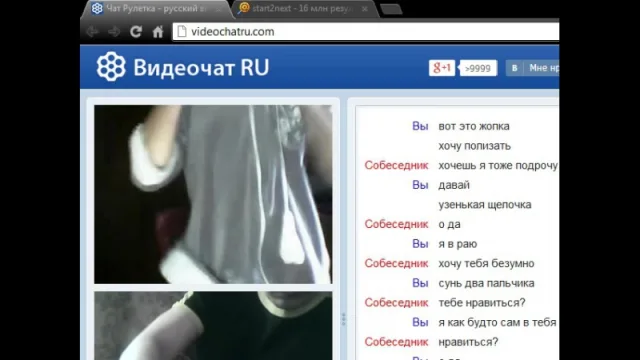Click the browser Forward arrow
This screenshot has height=360, width=640.
[x=114, y=31]
